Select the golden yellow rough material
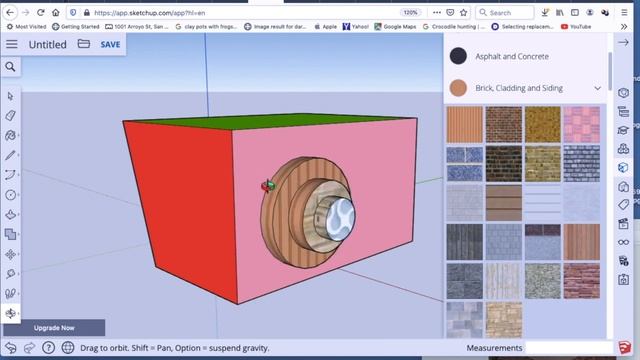 click(543, 124)
